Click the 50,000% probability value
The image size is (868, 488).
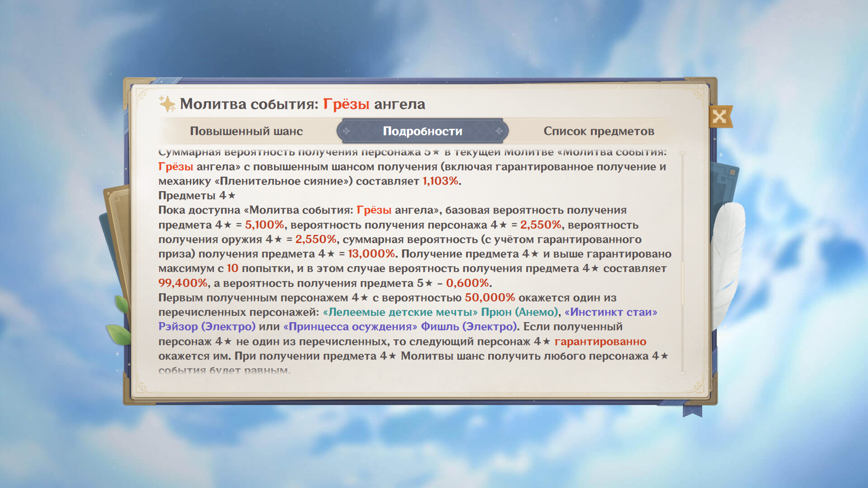(x=490, y=298)
